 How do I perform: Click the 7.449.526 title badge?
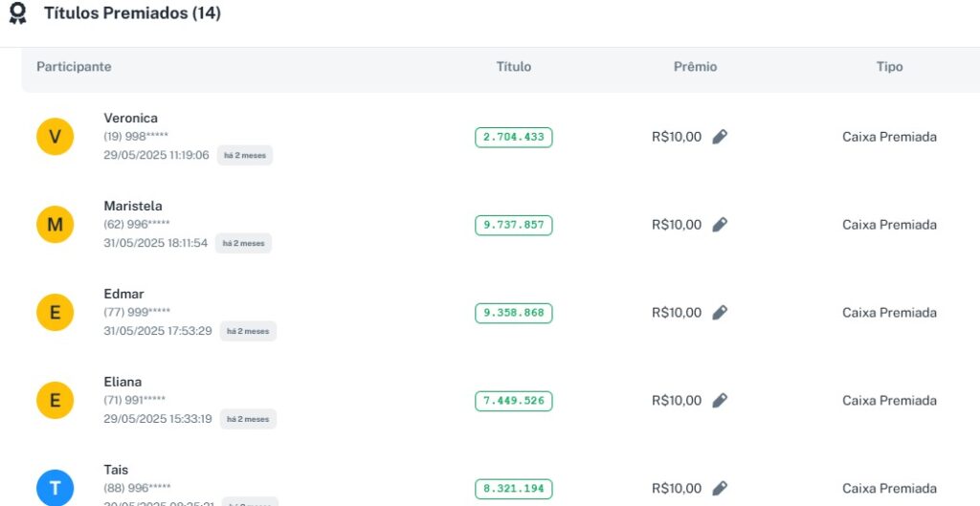(513, 401)
